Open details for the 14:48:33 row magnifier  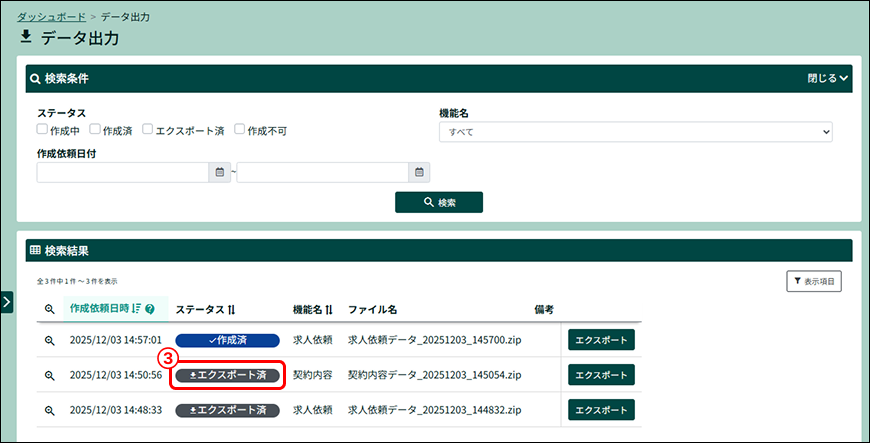[x=50, y=411]
